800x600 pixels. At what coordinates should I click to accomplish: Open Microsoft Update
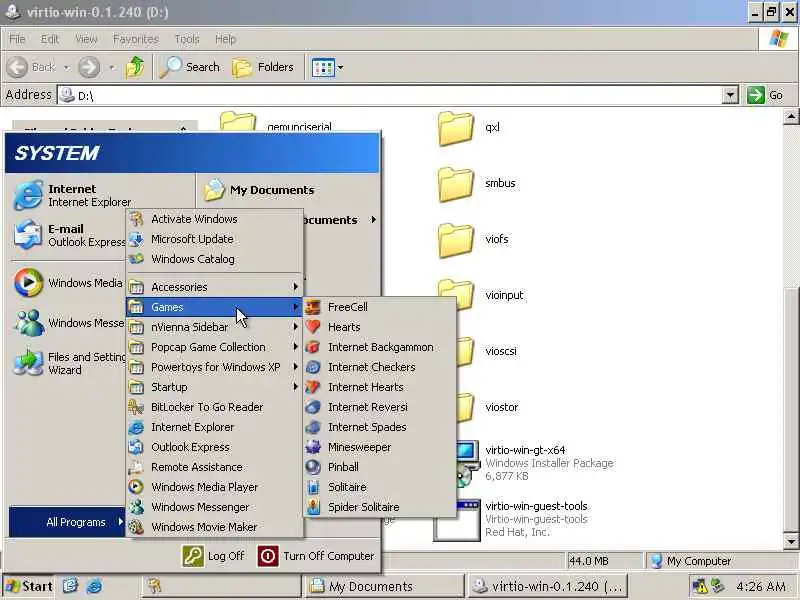[214, 239]
